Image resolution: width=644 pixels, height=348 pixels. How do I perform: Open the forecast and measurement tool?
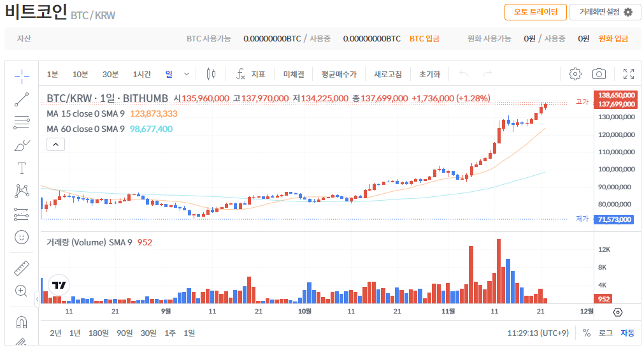point(22,214)
